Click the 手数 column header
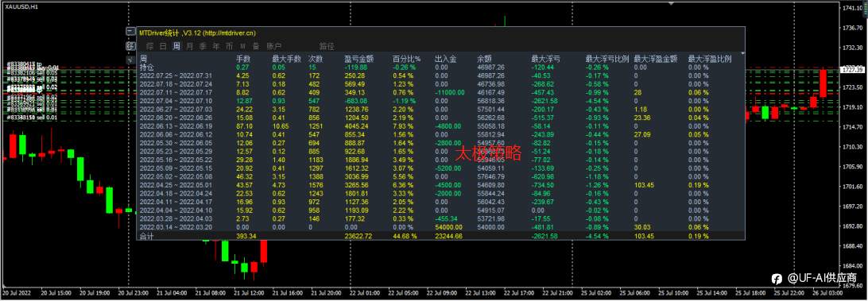868x301 pixels. point(243,58)
